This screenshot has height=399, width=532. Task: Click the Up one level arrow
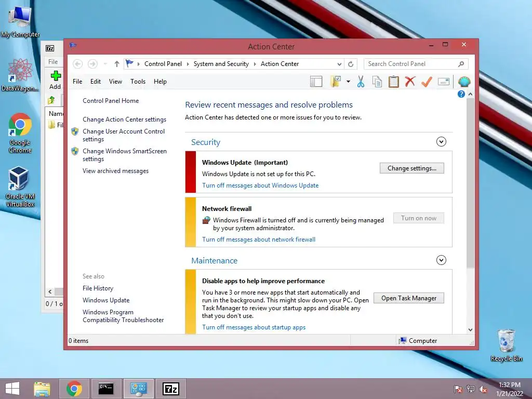117,64
